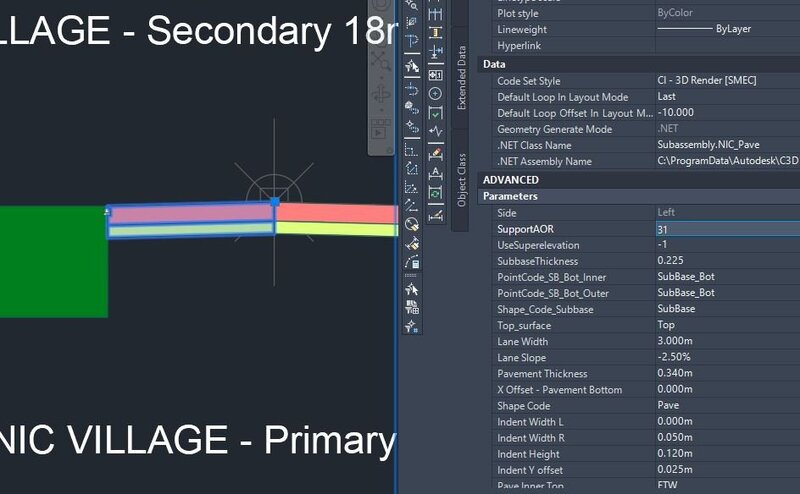Select the yellow subbase shape right of baseline
This screenshot has height=494, width=800.
tap(337, 229)
